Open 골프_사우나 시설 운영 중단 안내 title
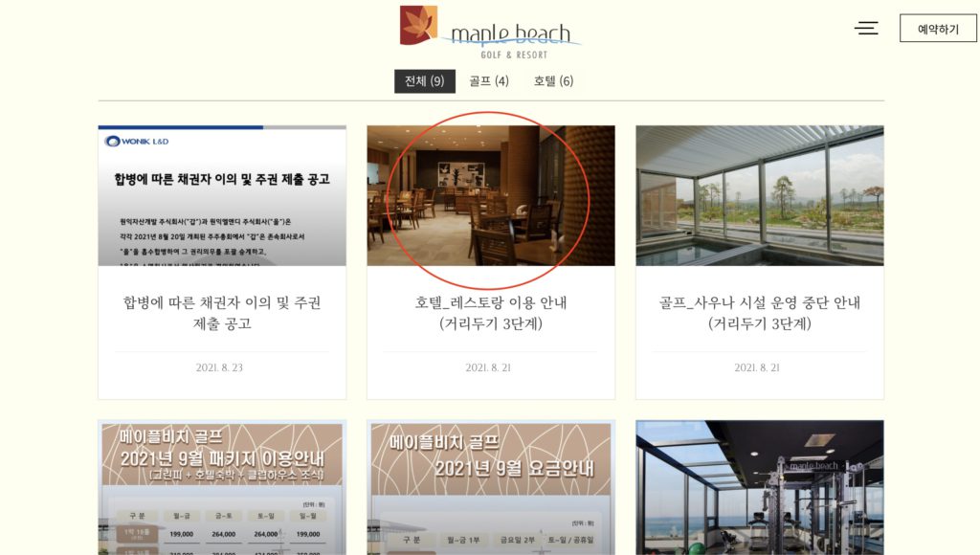The width and height of the screenshot is (980, 555). pos(759,313)
